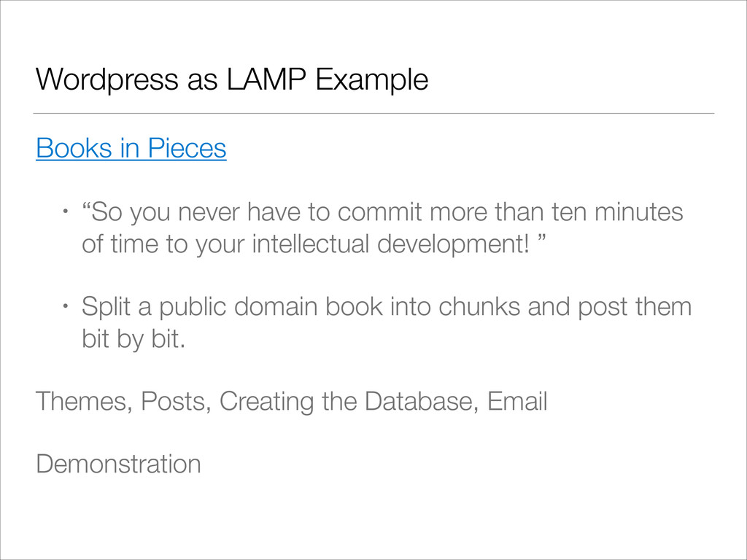Click the first bullet point marker

tap(66, 210)
